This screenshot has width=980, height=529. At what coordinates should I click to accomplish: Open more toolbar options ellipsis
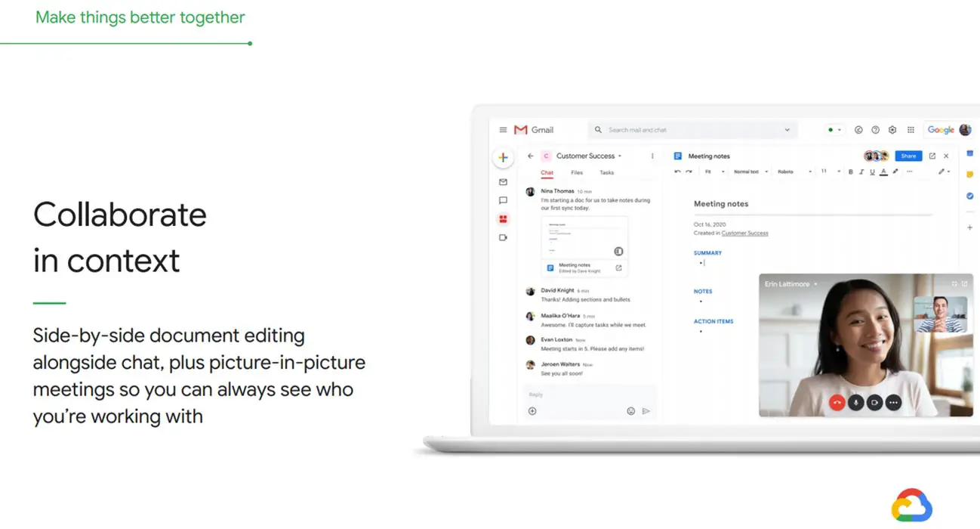pyautogui.click(x=909, y=172)
